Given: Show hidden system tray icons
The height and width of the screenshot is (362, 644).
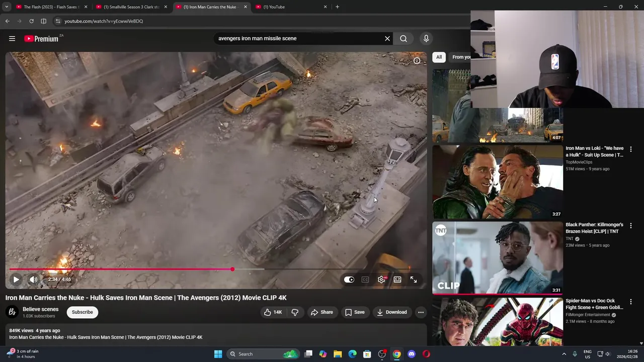Looking at the screenshot, I should pyautogui.click(x=563, y=354).
